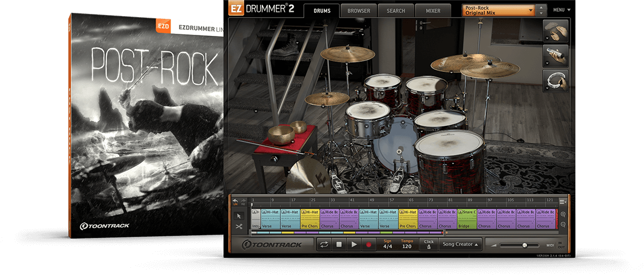Click the tambourine percussion slot image
Screen dimensions: 644x277
point(555,80)
